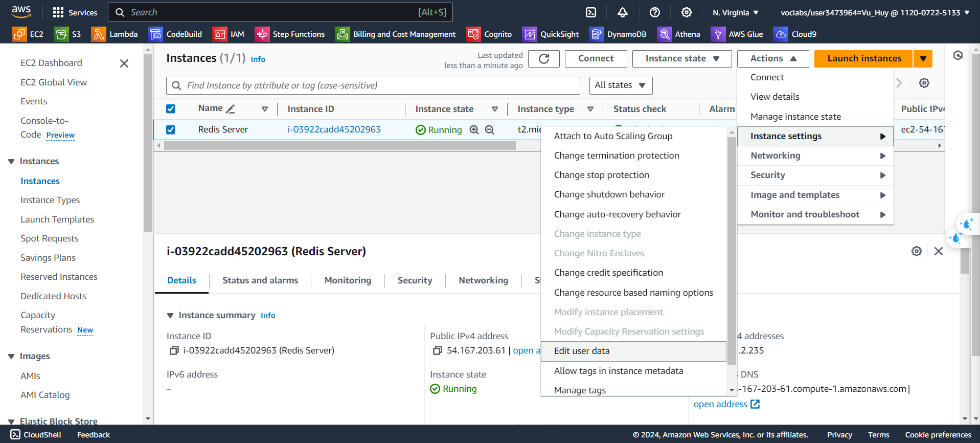Uncheck the Redis Server row checkbox

click(171, 130)
